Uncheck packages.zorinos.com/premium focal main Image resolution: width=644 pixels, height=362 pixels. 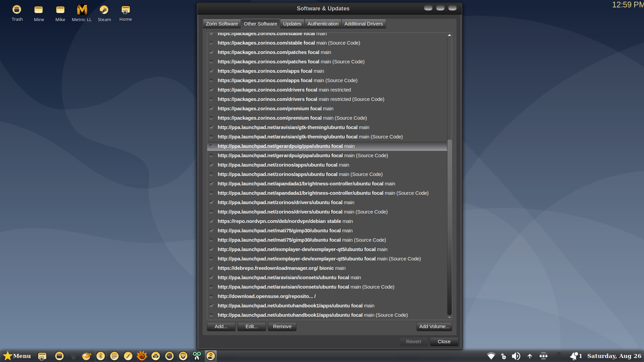(211, 109)
